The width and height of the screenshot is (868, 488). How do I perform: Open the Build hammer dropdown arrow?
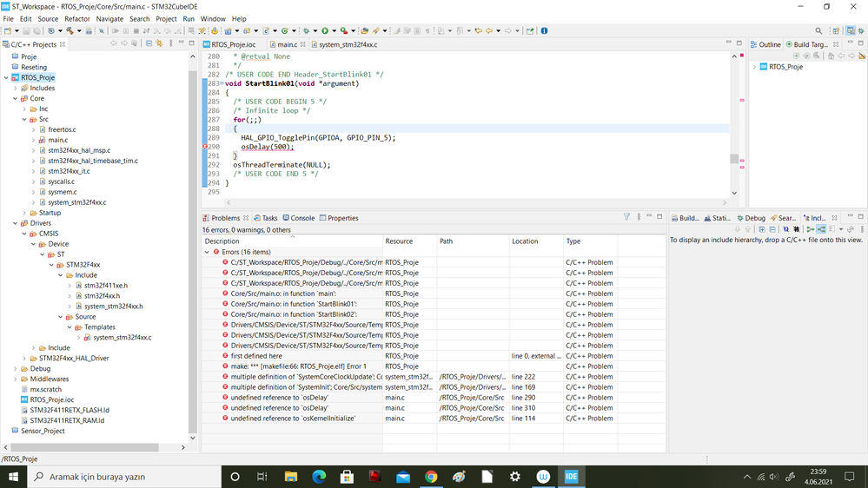79,30
